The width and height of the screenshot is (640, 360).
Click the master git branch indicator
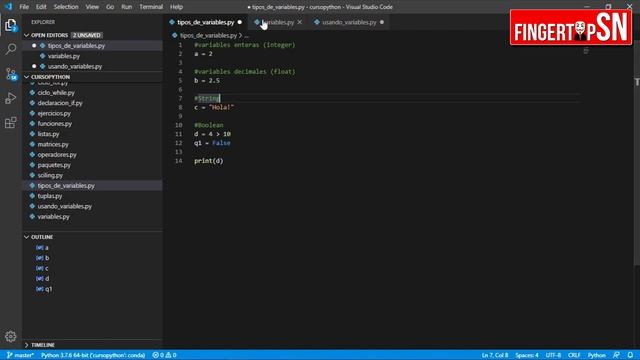coord(20,355)
